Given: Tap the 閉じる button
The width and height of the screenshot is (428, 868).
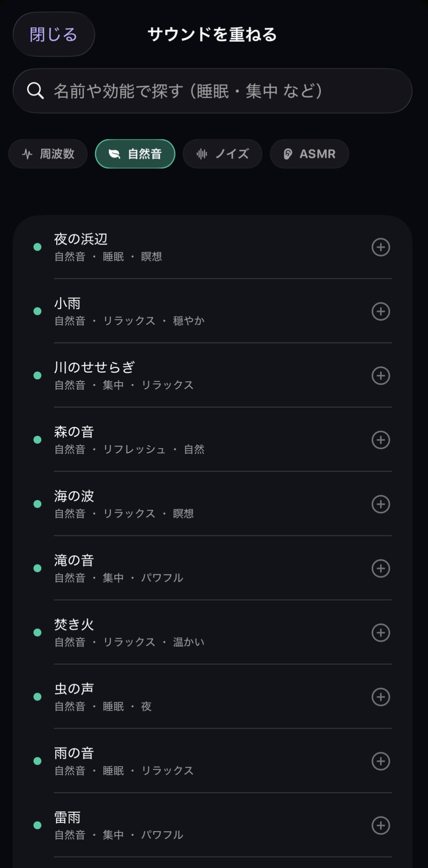Looking at the screenshot, I should click(54, 34).
